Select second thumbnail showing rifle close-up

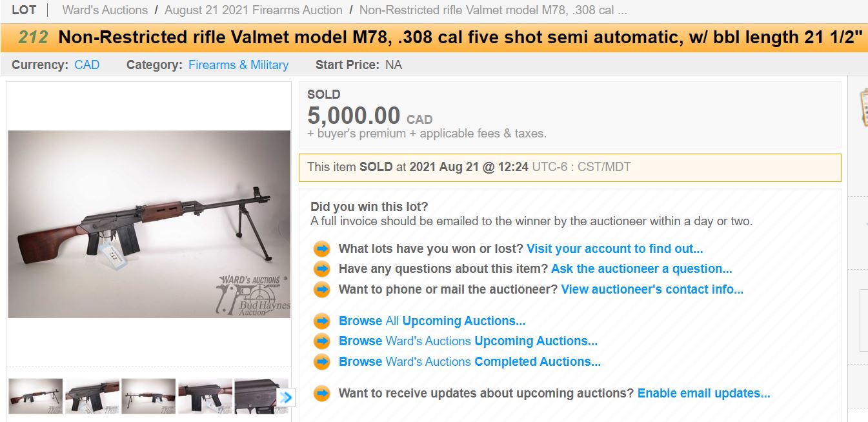coord(92,396)
